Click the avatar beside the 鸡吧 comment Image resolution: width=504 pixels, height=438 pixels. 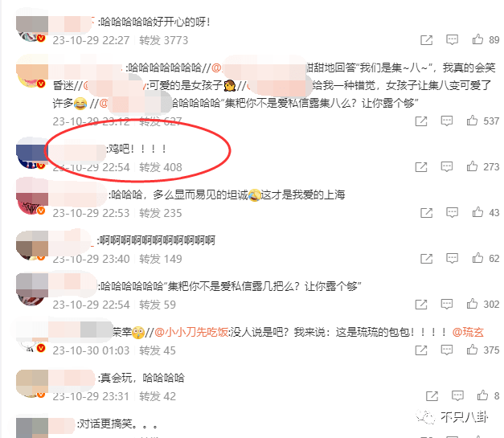[32, 153]
